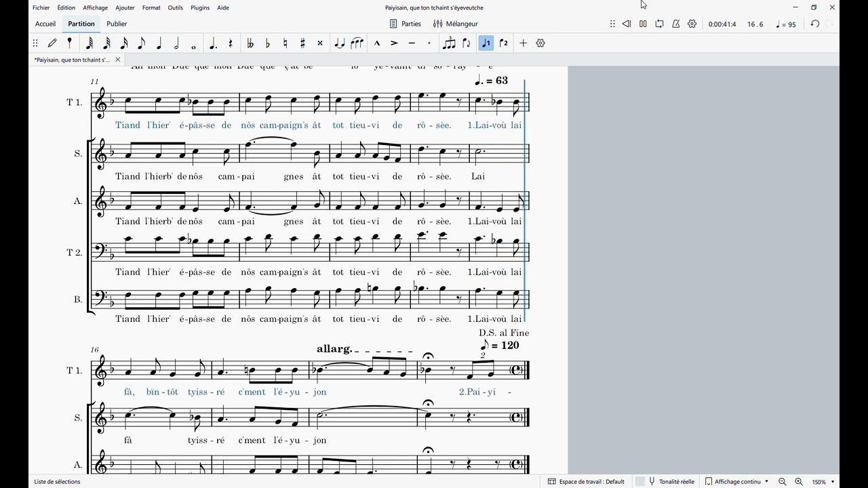Open the Ajouter menu
Viewport: 868px width, 488px height.
click(125, 7)
